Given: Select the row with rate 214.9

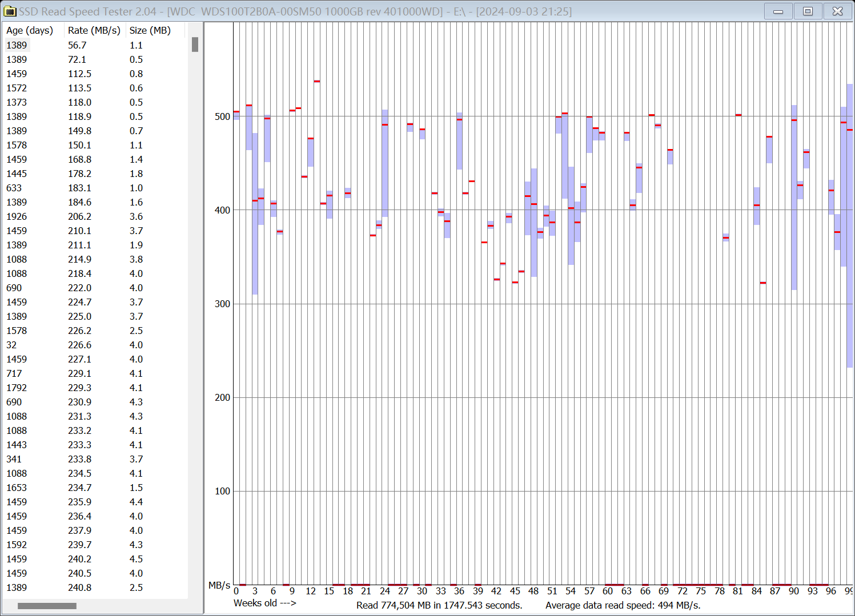Looking at the screenshot, I should [x=95, y=259].
